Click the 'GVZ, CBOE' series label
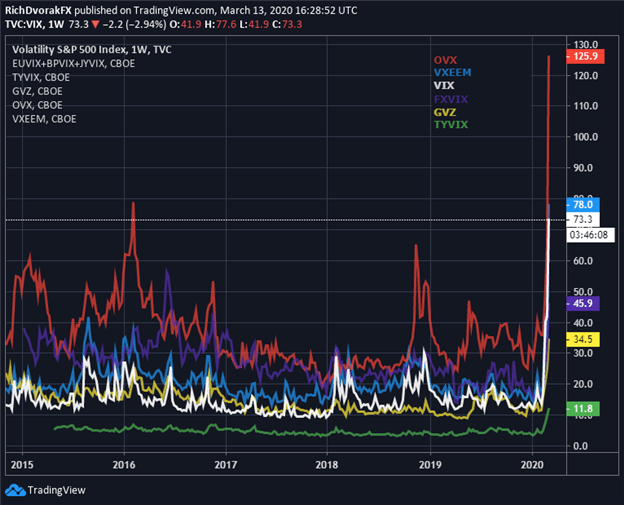The height and width of the screenshot is (505, 624). tap(37, 91)
